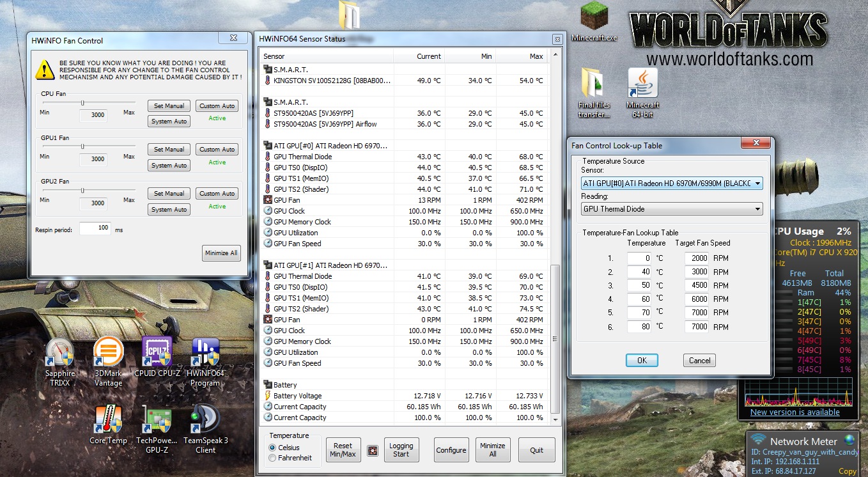Click ST9500420AS [5VJ69YPP] Airflow row

405,124
